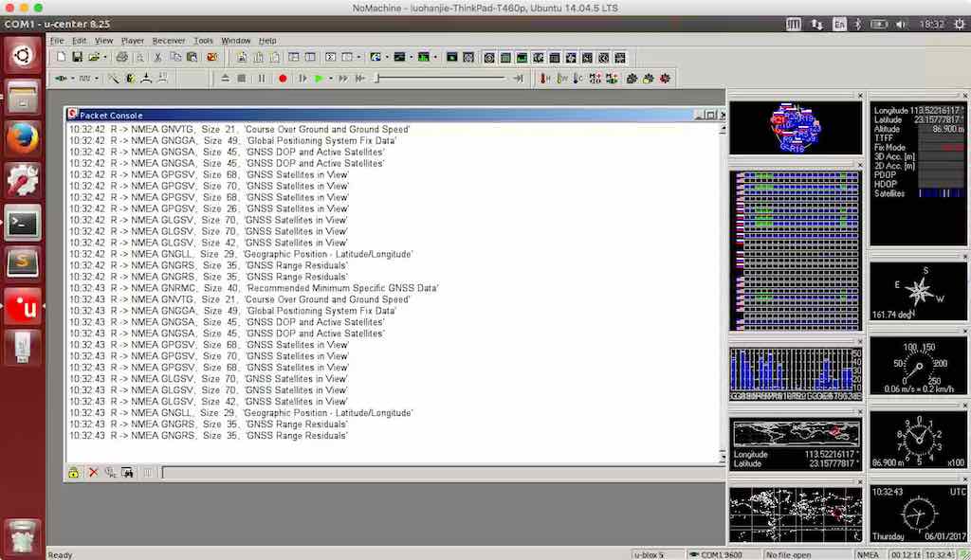Click the Packet Console vertical scrollbar
The height and width of the screenshot is (560, 971).
coord(722,294)
